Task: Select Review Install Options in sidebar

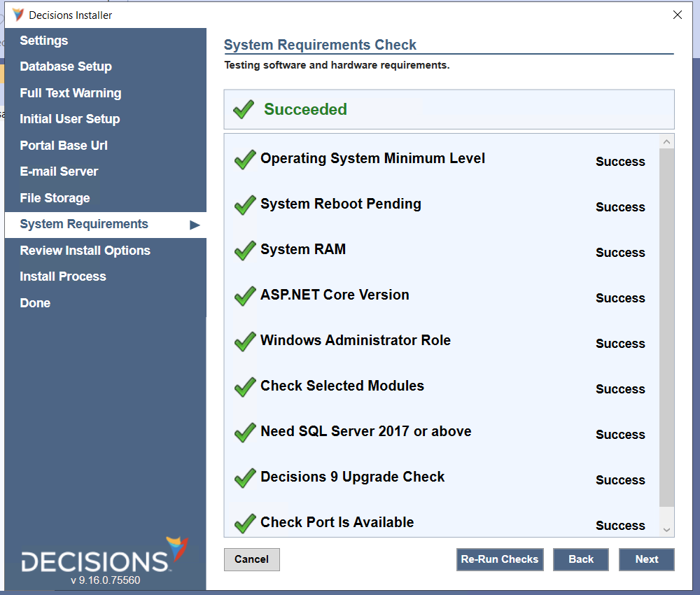Action: 85,251
